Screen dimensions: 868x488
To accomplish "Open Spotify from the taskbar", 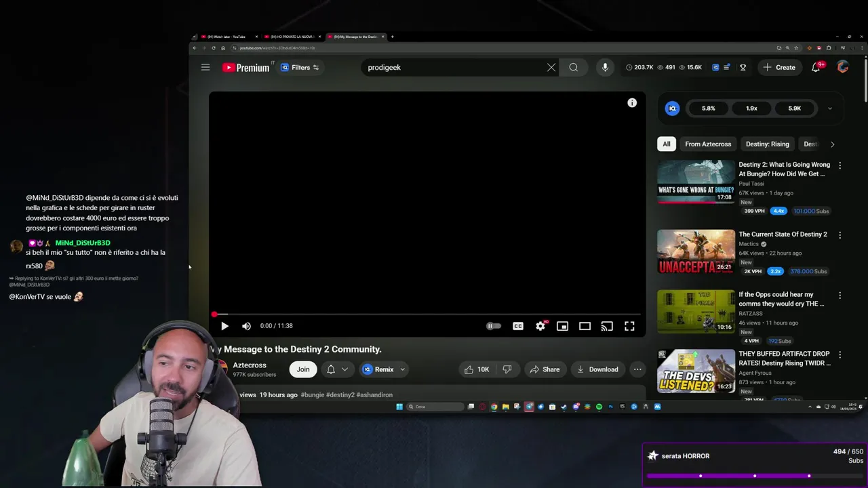I will [x=599, y=407].
